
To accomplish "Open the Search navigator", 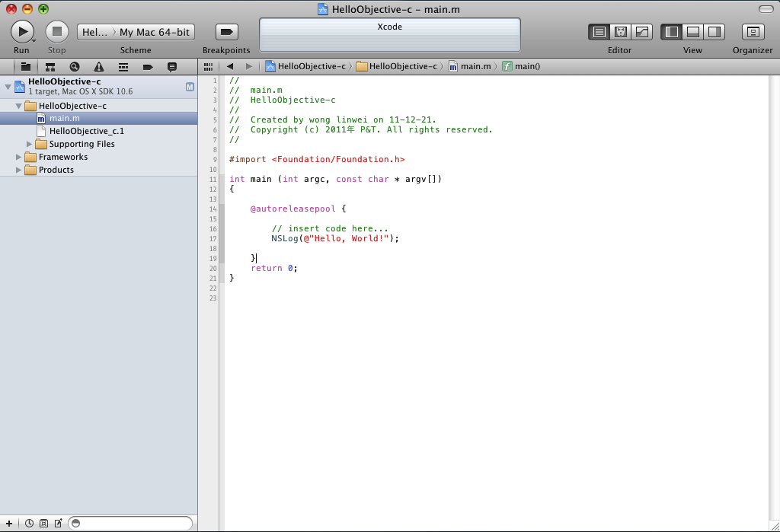I will coord(75,67).
